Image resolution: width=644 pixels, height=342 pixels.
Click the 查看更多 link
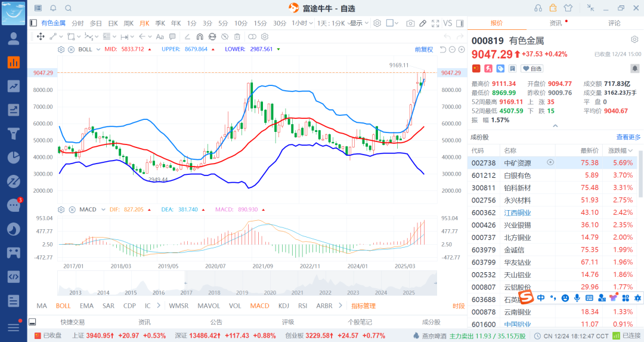[x=628, y=137]
